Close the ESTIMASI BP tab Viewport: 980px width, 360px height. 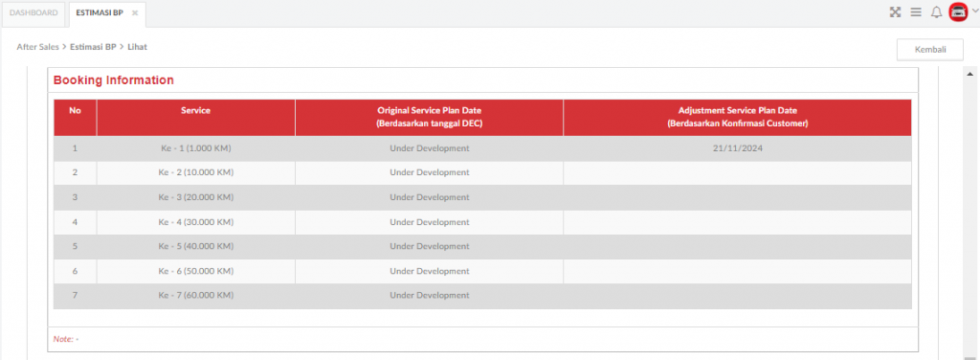[x=134, y=13]
